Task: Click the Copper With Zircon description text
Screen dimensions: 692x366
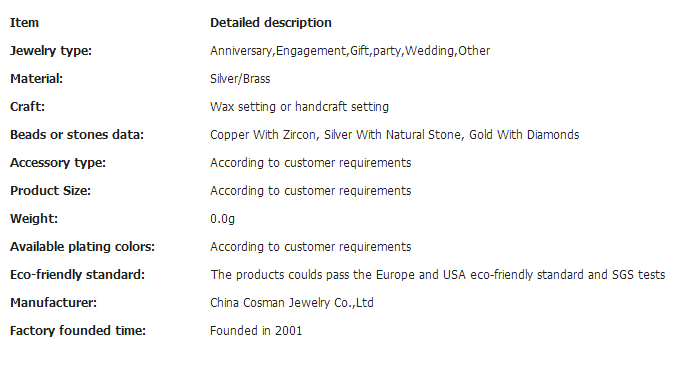Action: tap(395, 135)
